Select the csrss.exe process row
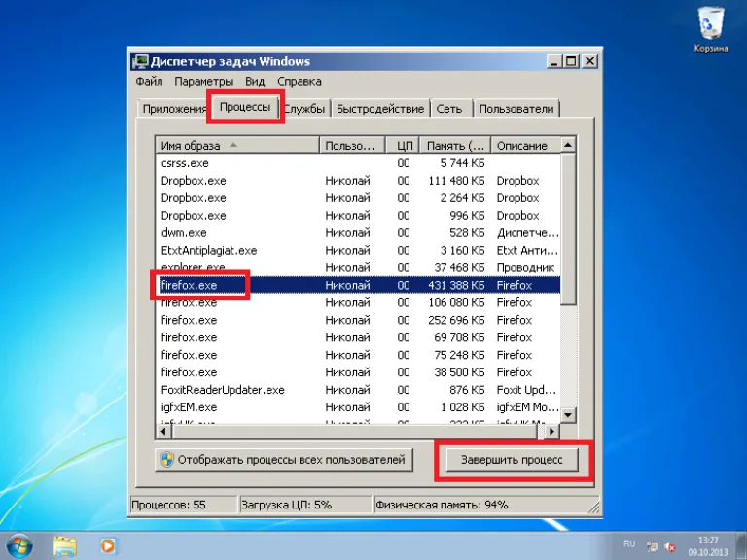Viewport: 747px width, 560px height. pyautogui.click(x=358, y=163)
